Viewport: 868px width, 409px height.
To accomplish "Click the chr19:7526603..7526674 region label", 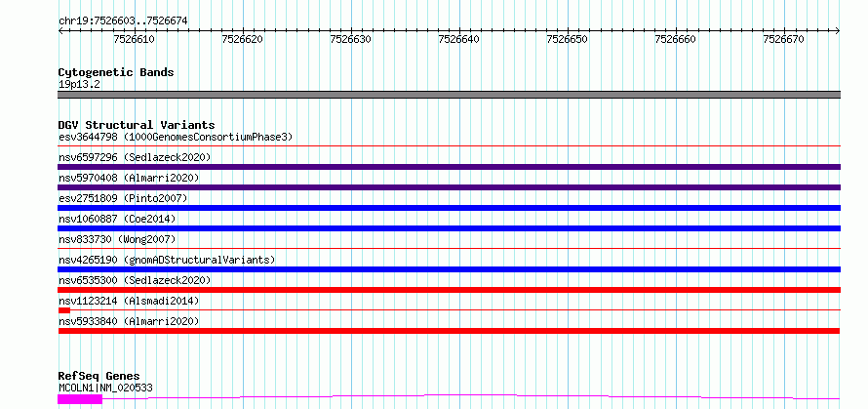I will (123, 21).
